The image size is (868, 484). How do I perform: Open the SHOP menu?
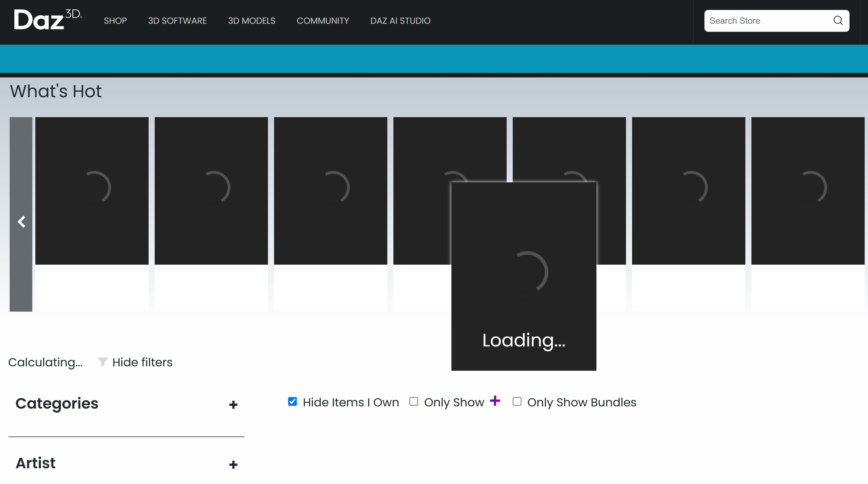(115, 21)
